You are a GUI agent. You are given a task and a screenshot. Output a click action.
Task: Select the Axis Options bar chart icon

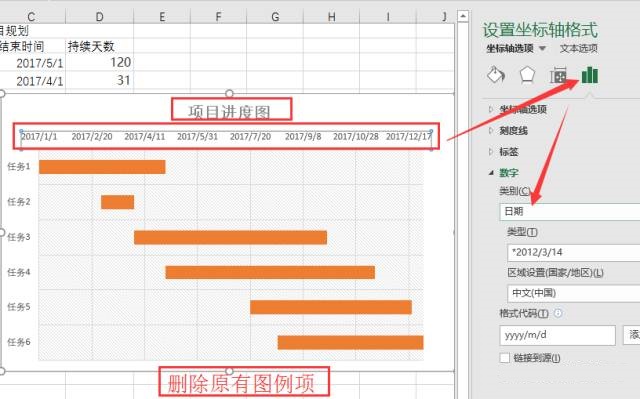590,75
